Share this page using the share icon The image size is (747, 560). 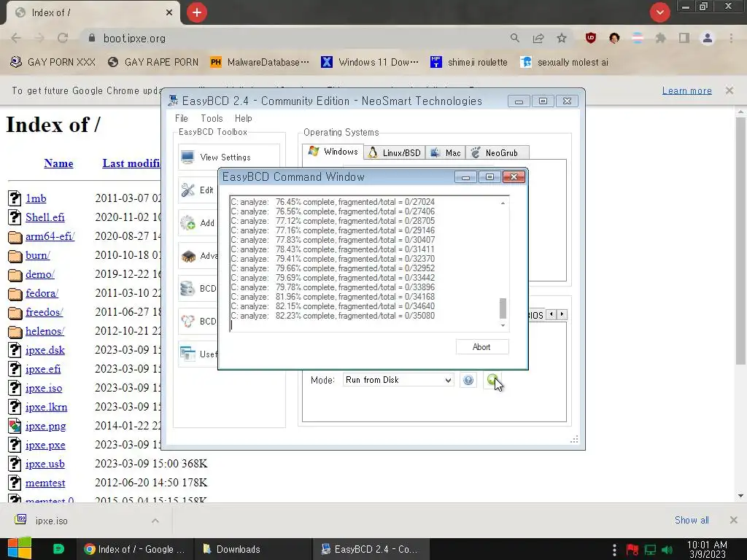(538, 38)
